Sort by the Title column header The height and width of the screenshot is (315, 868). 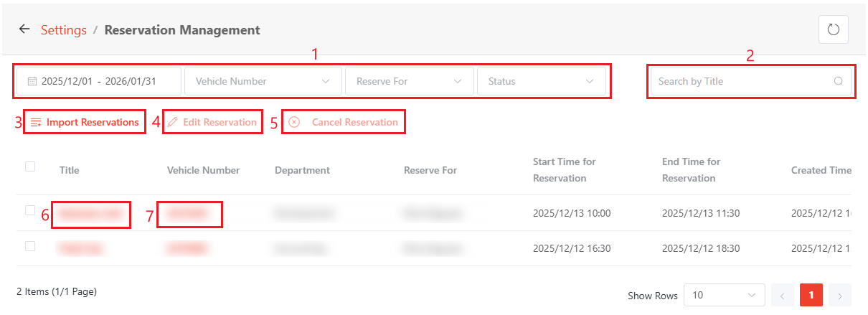(x=70, y=170)
